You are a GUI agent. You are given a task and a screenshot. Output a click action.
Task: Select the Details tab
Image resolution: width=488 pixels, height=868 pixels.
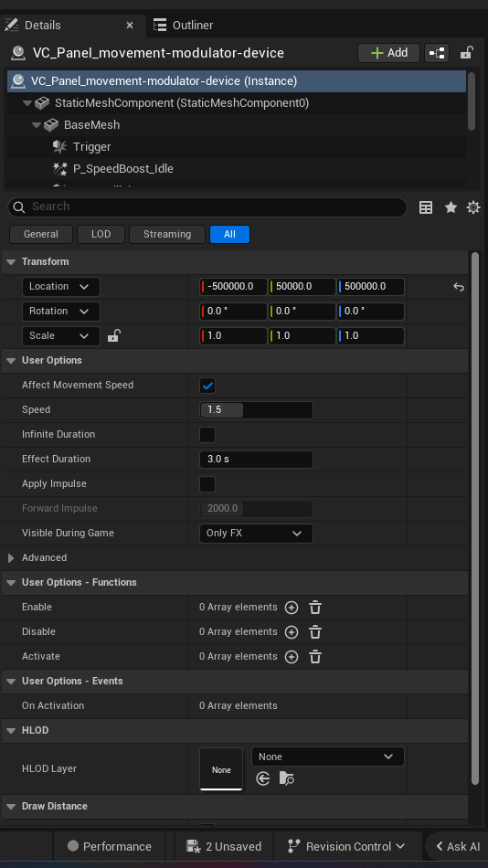[x=43, y=25]
